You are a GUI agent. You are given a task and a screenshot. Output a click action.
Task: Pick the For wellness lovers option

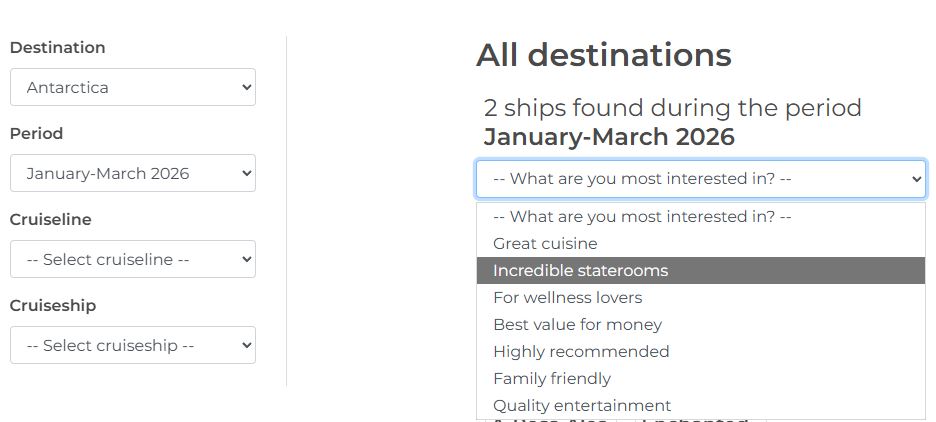pyautogui.click(x=567, y=297)
